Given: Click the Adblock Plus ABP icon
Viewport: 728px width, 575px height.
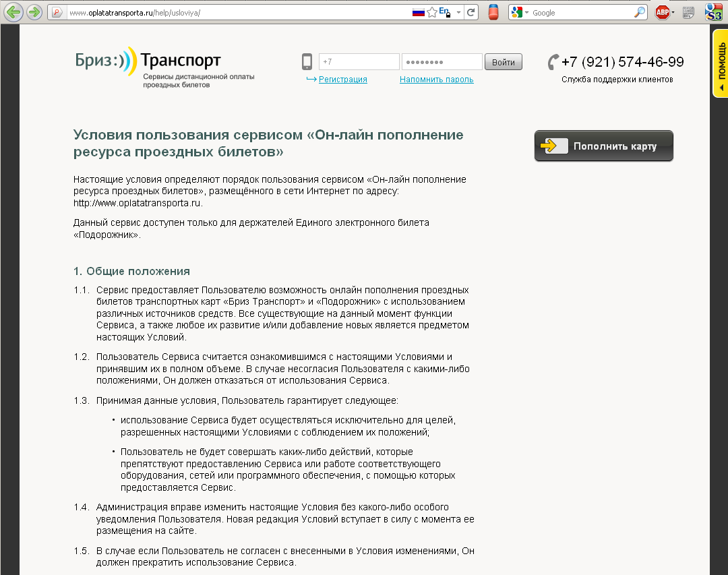Looking at the screenshot, I should click(x=662, y=12).
